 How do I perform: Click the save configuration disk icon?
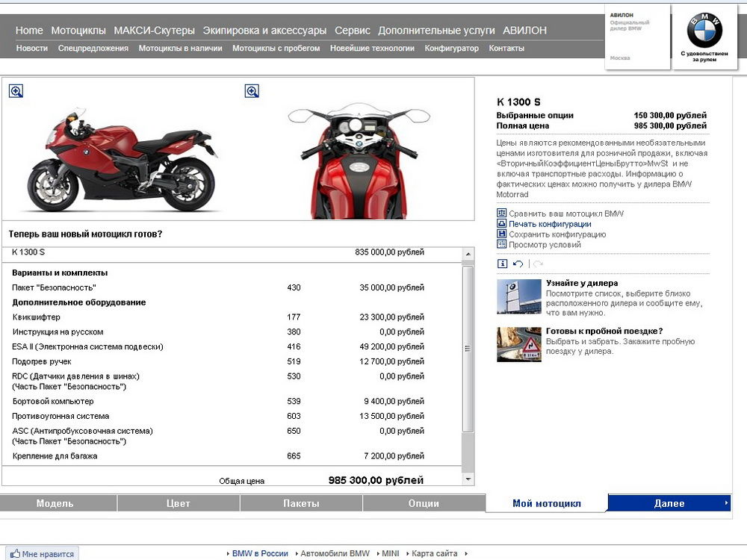(x=501, y=234)
